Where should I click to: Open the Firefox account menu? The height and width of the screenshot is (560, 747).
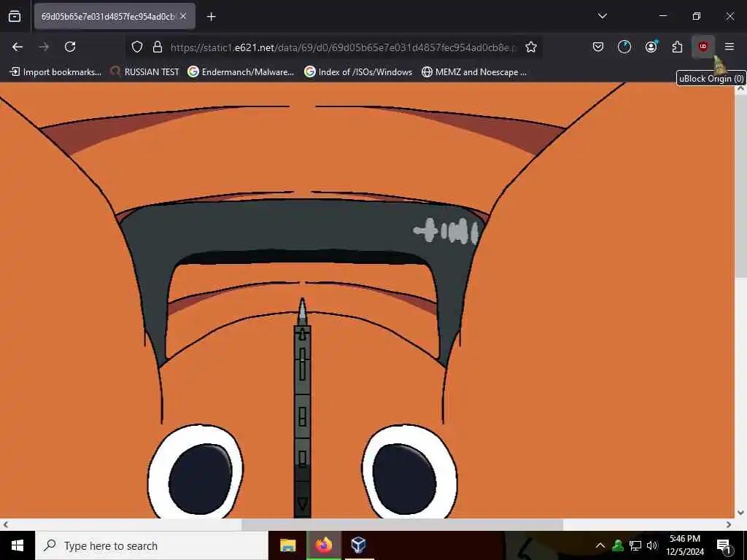[x=651, y=47]
